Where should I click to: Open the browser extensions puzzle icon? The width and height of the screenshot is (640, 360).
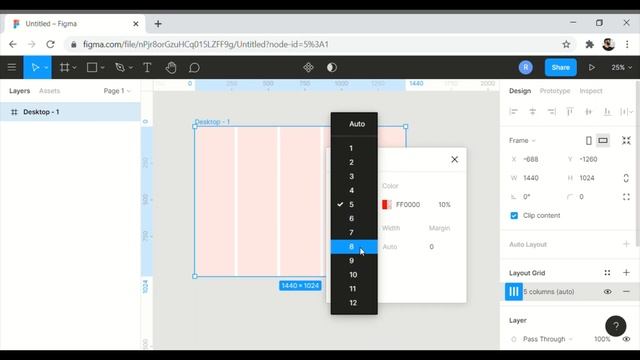589,44
